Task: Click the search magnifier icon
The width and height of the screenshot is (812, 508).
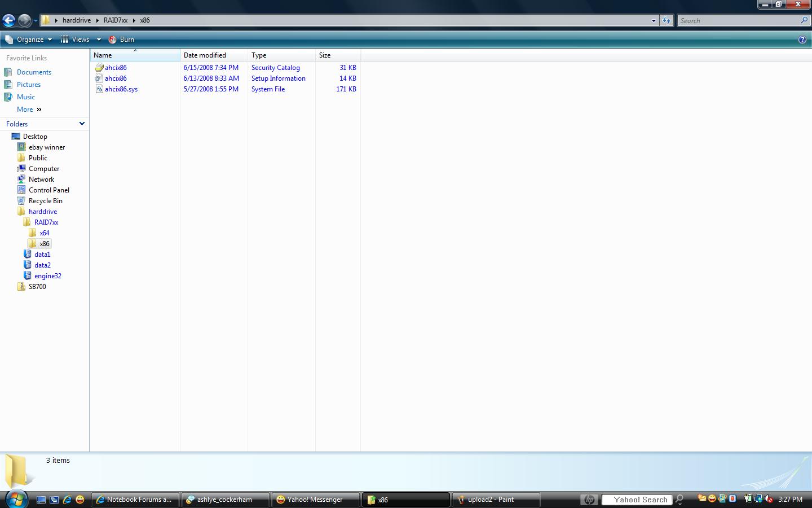Action: pyautogui.click(x=804, y=20)
